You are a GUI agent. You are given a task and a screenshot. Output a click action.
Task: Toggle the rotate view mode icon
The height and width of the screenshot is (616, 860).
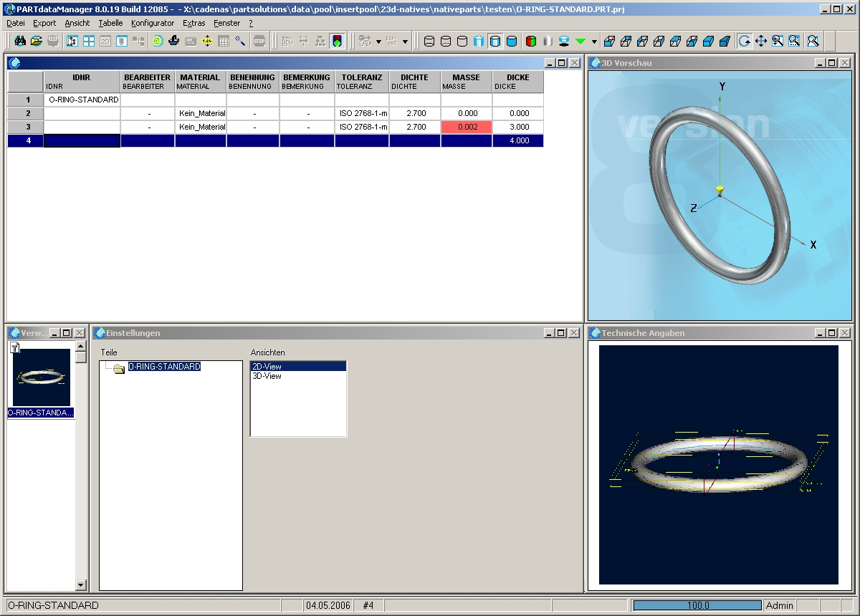(745, 42)
